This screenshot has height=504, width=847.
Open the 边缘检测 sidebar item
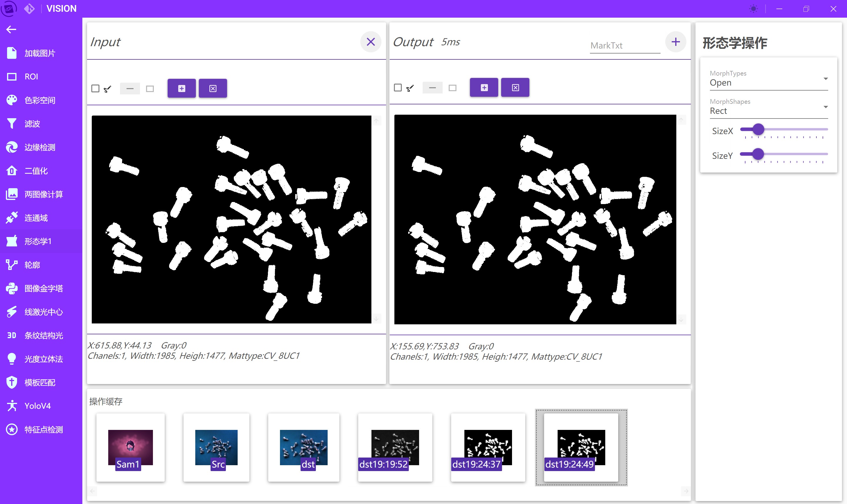coord(39,147)
